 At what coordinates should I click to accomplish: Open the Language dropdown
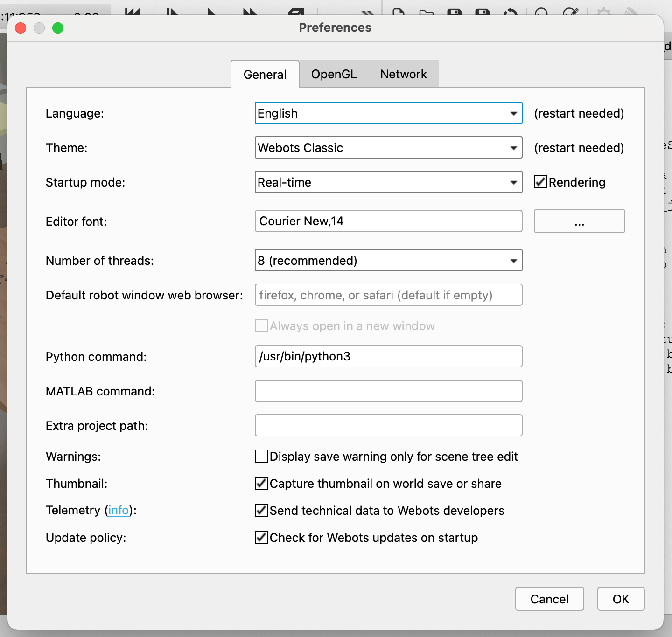point(388,113)
